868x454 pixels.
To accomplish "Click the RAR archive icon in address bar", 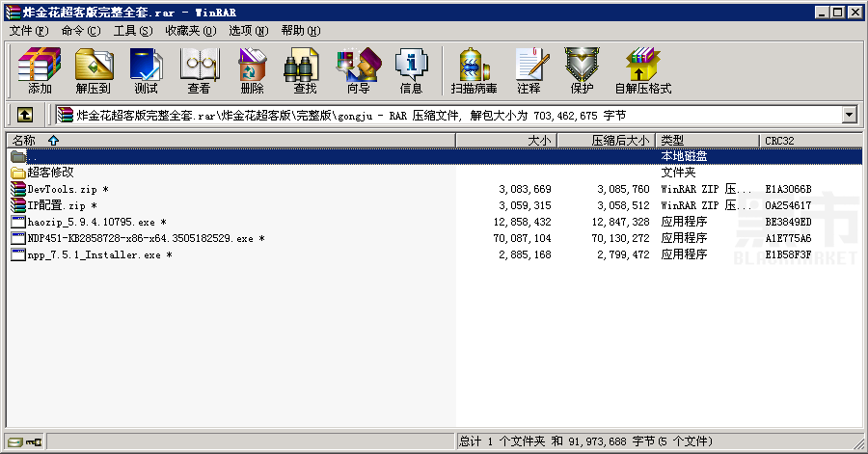I will point(65,115).
